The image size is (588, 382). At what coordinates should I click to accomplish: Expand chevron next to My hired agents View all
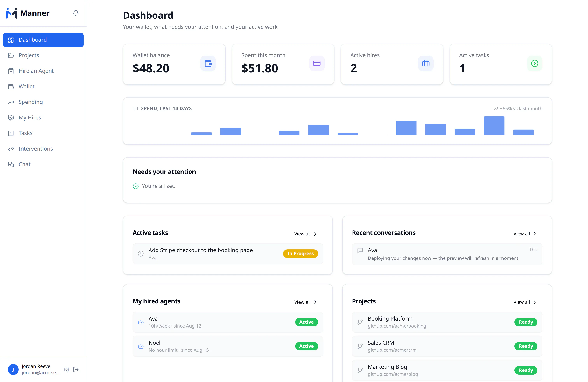click(x=316, y=302)
